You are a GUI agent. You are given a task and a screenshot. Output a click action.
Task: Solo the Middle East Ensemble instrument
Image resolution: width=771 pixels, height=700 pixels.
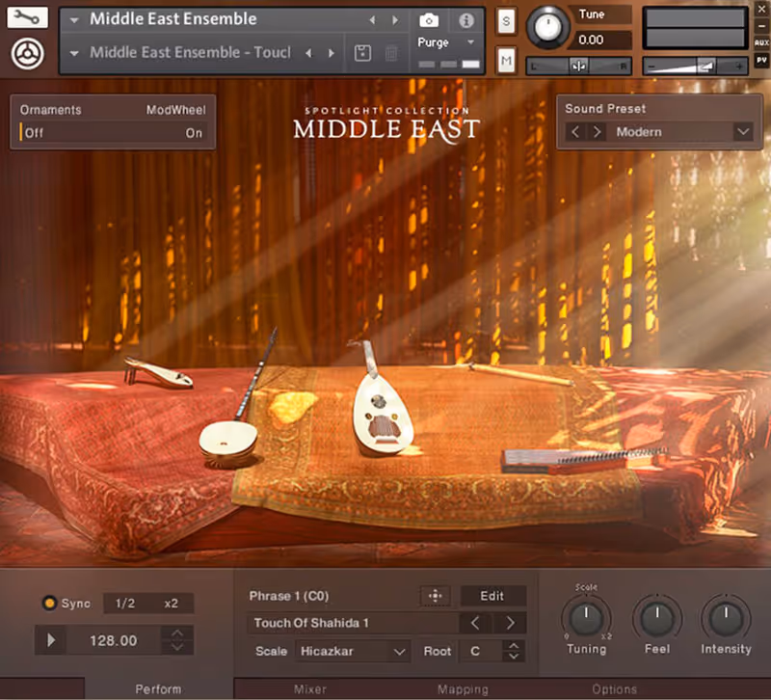pyautogui.click(x=505, y=20)
